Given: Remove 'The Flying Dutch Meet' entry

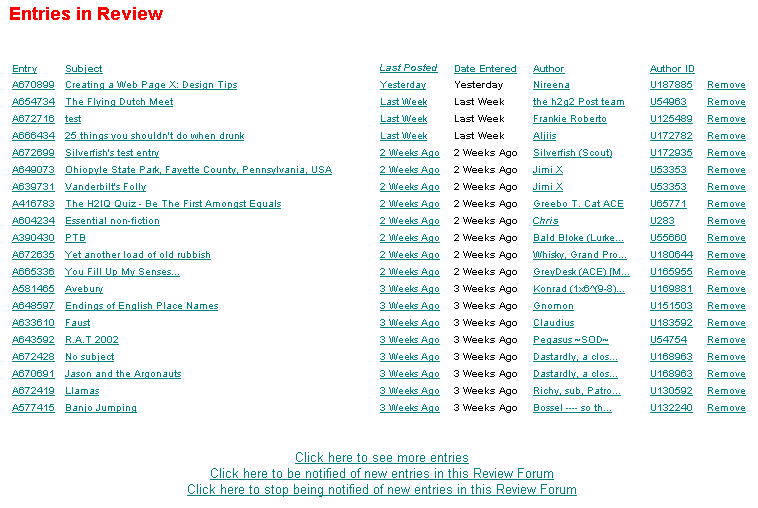Looking at the screenshot, I should point(726,102).
